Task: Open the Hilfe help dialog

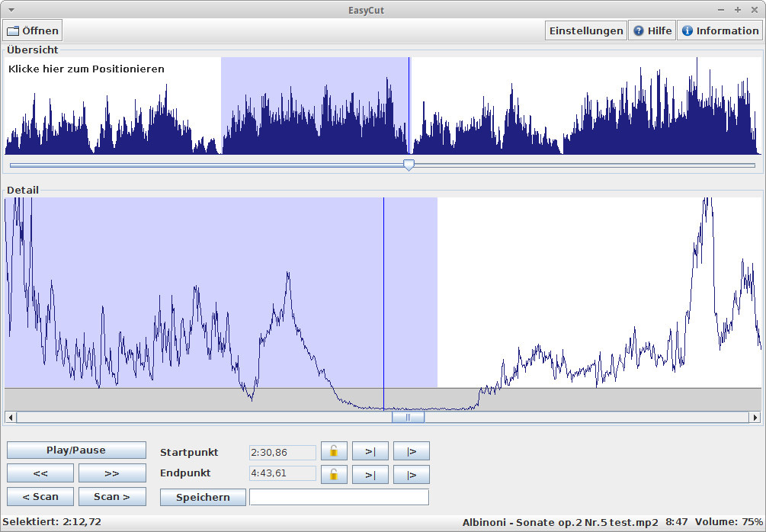Action: tap(652, 30)
